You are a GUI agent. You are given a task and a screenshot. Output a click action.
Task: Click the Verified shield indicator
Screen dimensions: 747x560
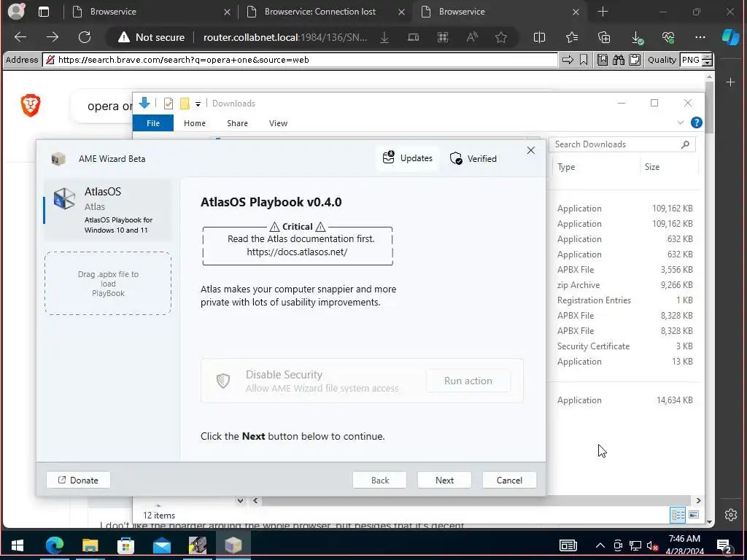(x=473, y=158)
